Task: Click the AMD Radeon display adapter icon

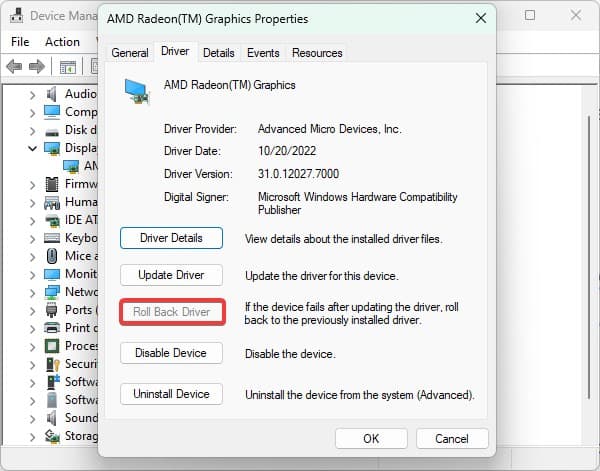Action: [x=71, y=166]
